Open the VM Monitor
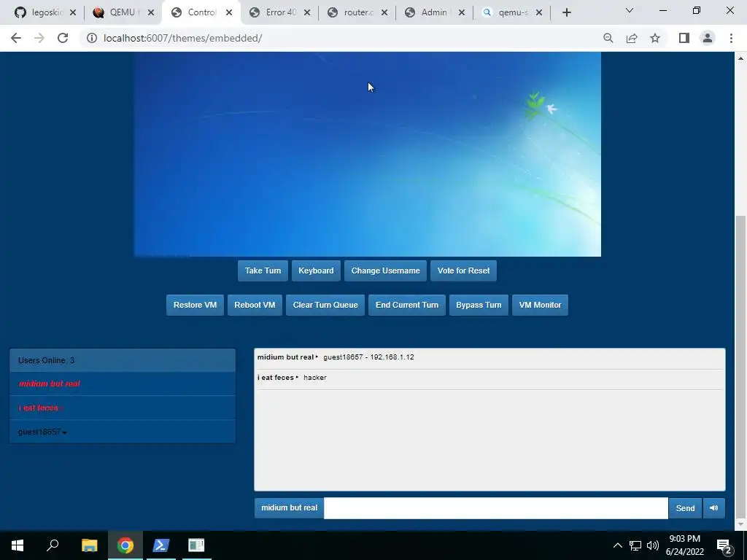 (541, 306)
